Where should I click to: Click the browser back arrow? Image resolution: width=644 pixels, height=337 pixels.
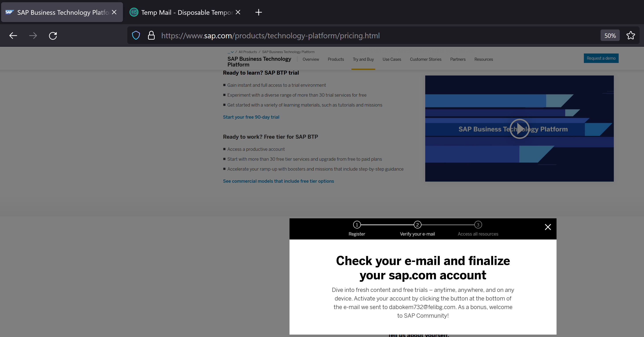(x=13, y=36)
